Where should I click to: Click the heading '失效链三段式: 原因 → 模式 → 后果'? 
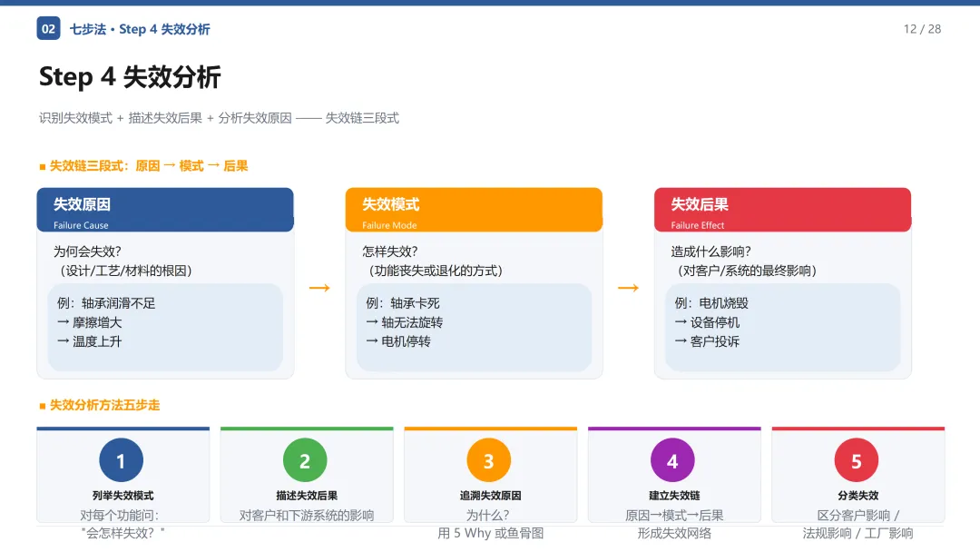pyautogui.click(x=149, y=165)
